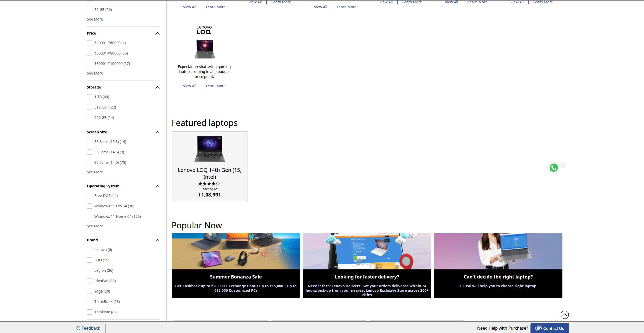Filter by Legion brand
This screenshot has width=644, height=333.
pyautogui.click(x=90, y=270)
